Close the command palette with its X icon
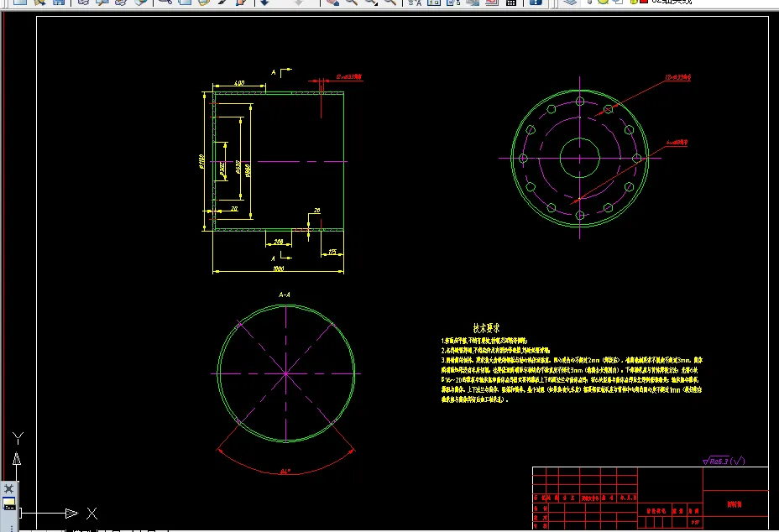Viewport: 779px width, 532px height. pos(8,488)
